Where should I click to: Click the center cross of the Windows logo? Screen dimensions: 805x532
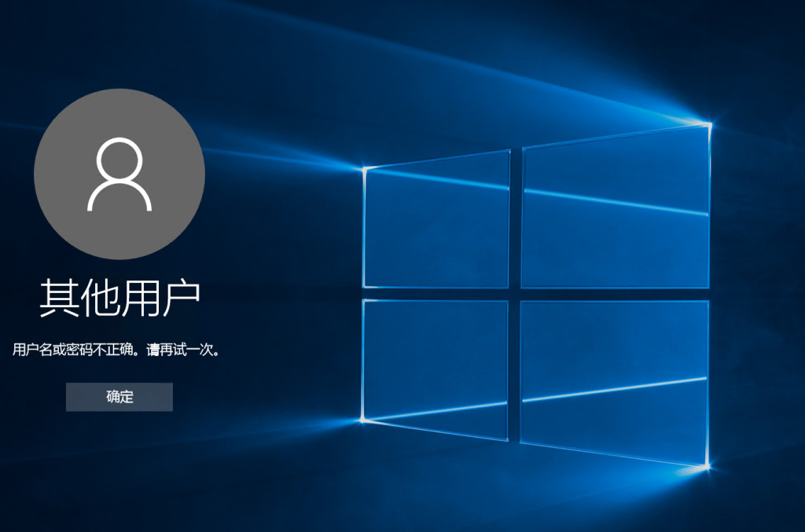pyautogui.click(x=515, y=294)
